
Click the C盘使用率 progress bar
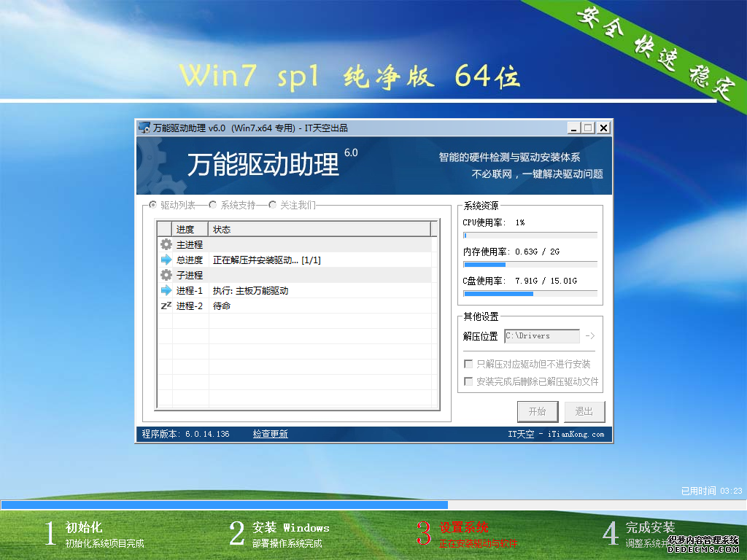[x=530, y=294]
